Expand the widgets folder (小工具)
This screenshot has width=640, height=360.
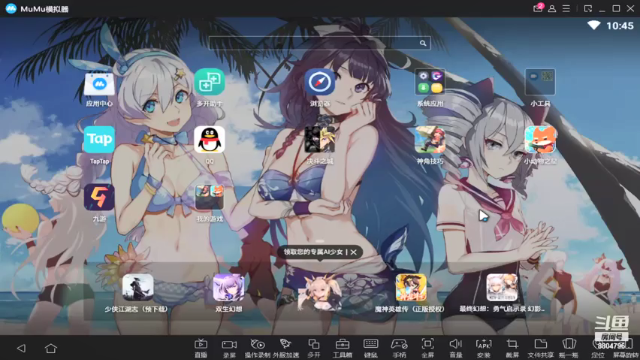pyautogui.click(x=540, y=82)
